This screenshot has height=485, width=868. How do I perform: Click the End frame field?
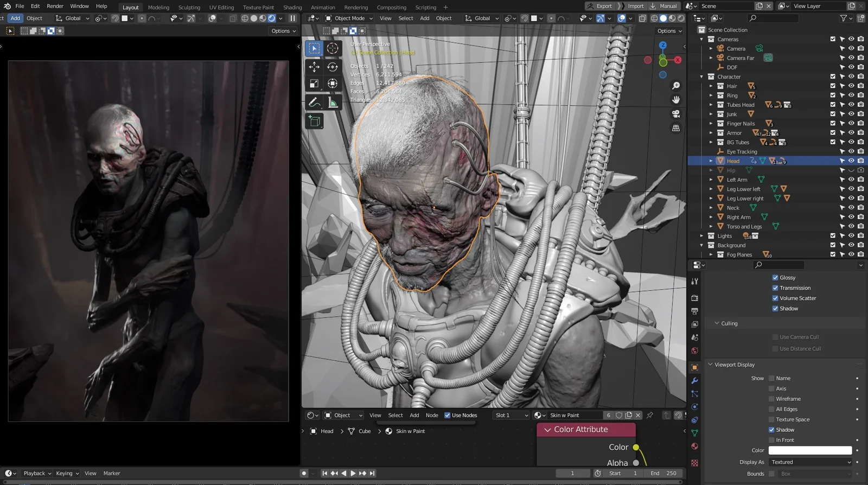tap(664, 473)
